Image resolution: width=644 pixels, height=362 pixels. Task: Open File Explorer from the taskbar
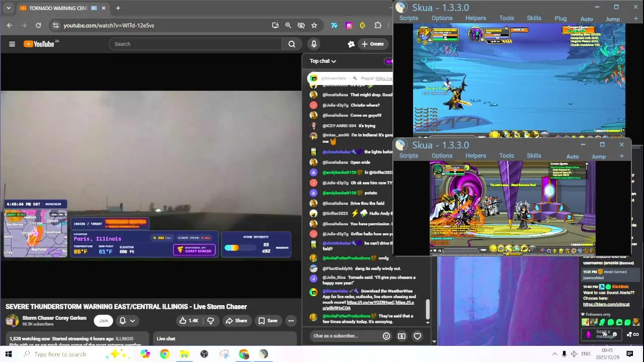click(184, 354)
